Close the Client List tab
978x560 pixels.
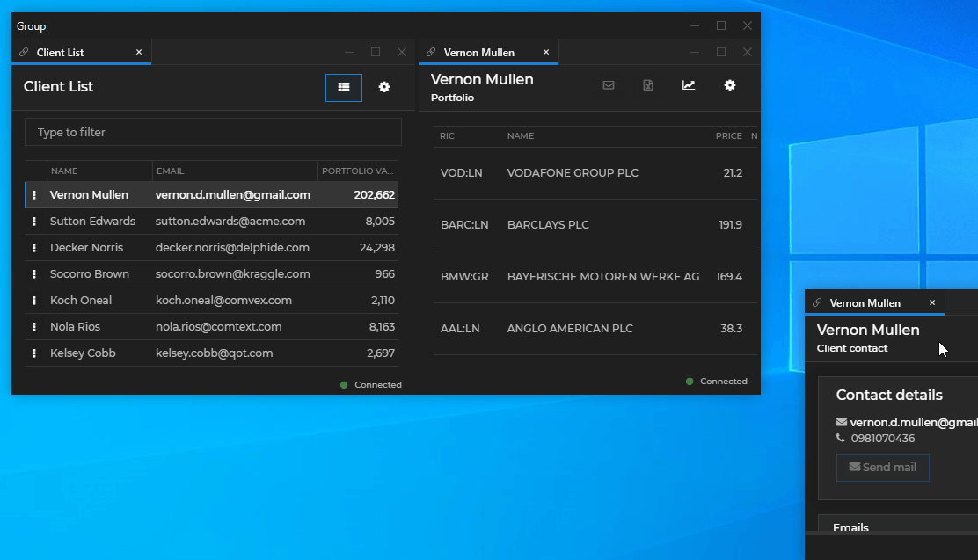click(x=139, y=53)
